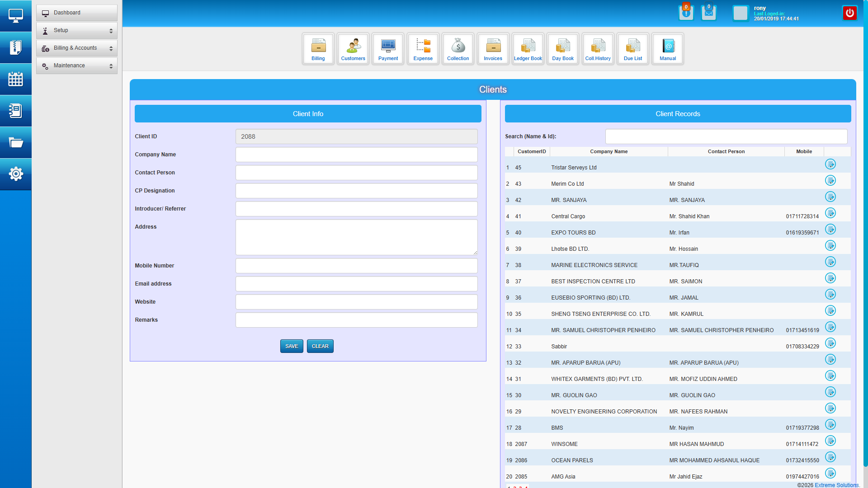Expand the Setup menu

pos(77,30)
